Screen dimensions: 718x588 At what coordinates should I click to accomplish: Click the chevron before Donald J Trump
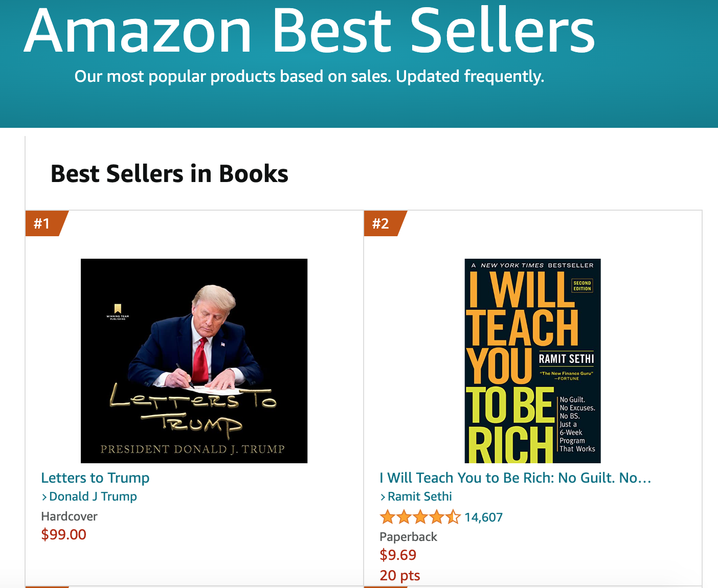coord(44,497)
